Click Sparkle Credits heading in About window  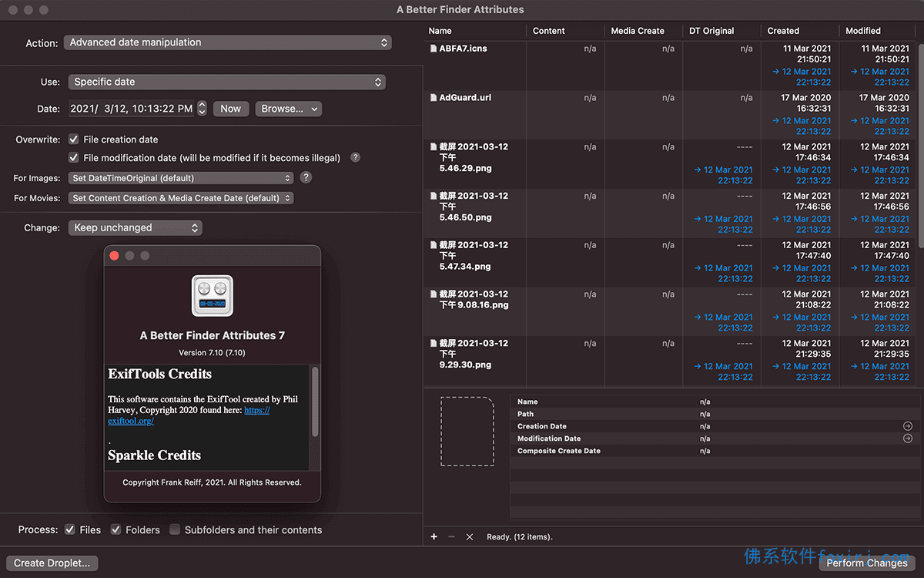pyautogui.click(x=154, y=455)
